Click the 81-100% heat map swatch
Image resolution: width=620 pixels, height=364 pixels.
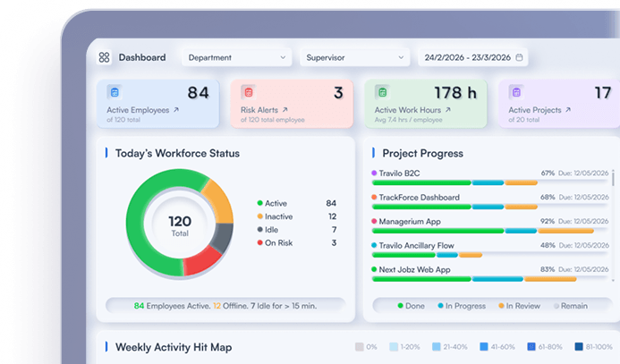[579, 347]
